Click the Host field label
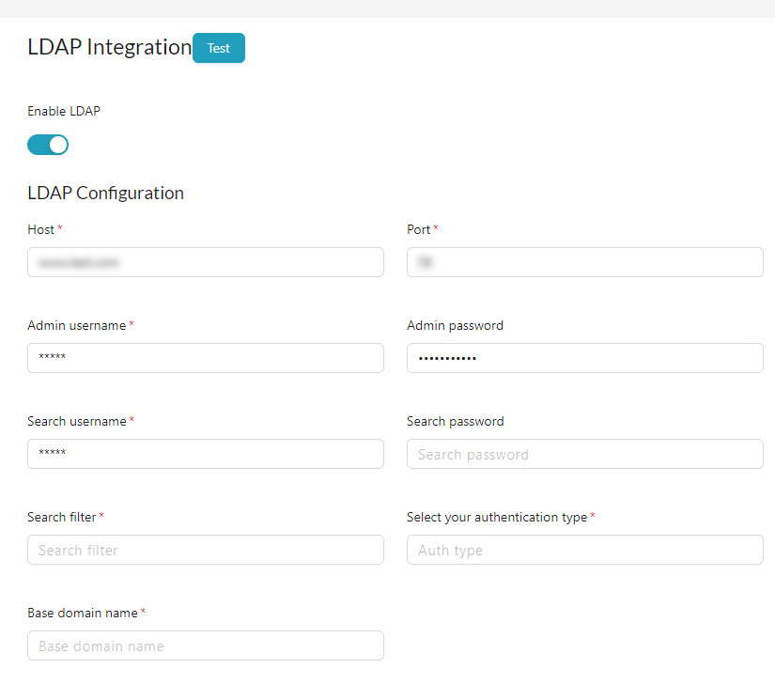The image size is (775, 700). [41, 229]
